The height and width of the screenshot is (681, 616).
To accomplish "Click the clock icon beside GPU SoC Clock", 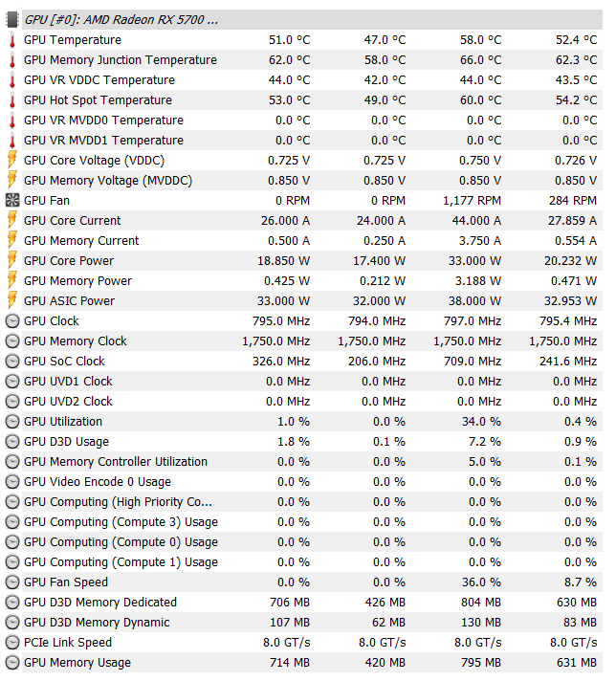I will point(12,362).
